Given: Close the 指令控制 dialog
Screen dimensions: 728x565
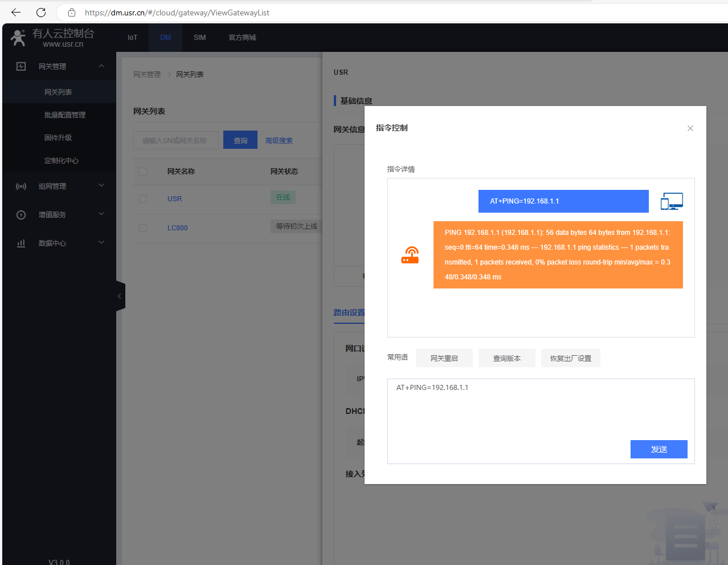Looking at the screenshot, I should click(690, 128).
